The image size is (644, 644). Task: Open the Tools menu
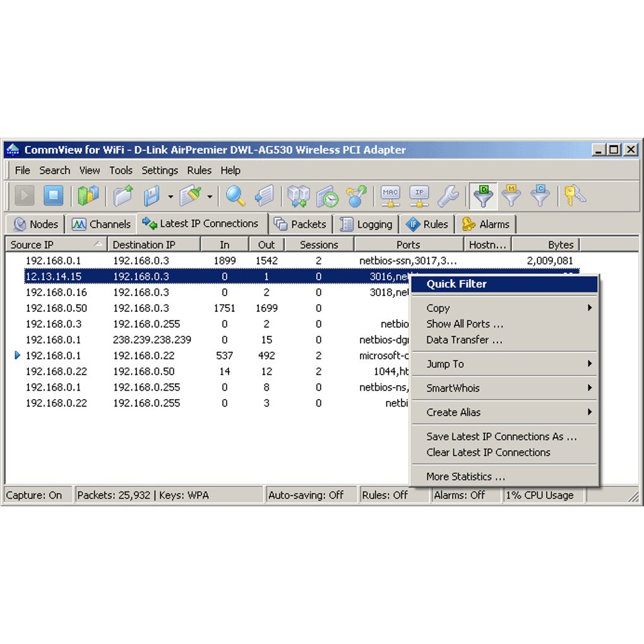pyautogui.click(x=121, y=170)
